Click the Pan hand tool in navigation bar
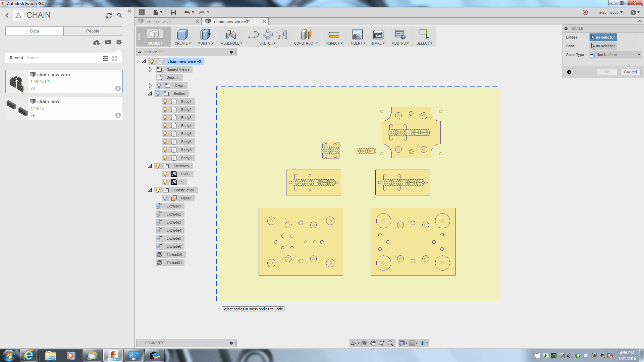Screen dimensions: 644x362 [373, 343]
